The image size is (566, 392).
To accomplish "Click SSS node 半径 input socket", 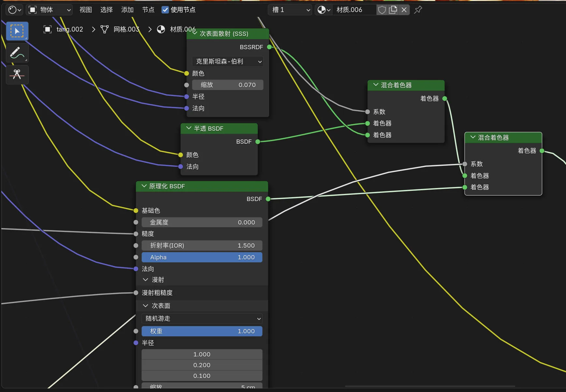I will [x=186, y=96].
